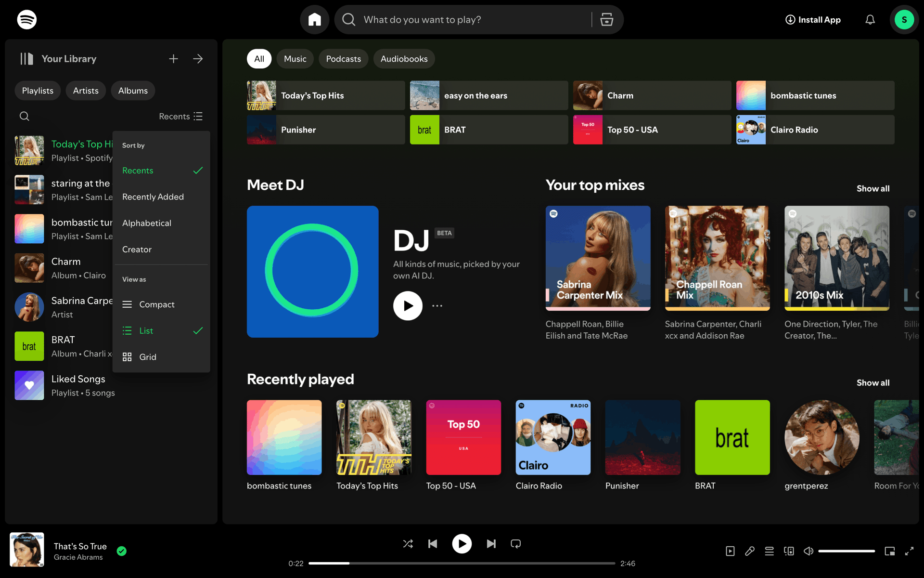Image resolution: width=924 pixels, height=578 pixels.
Task: Click Install App button
Action: click(813, 20)
